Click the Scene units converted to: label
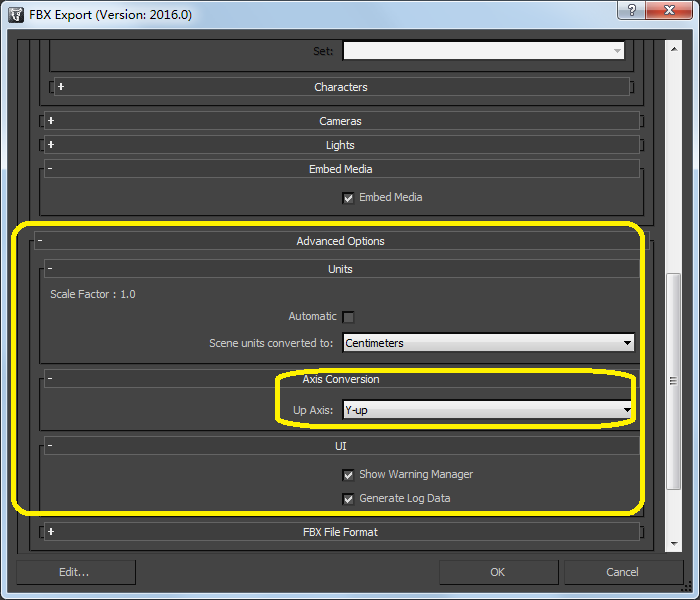The image size is (700, 600). [x=271, y=343]
